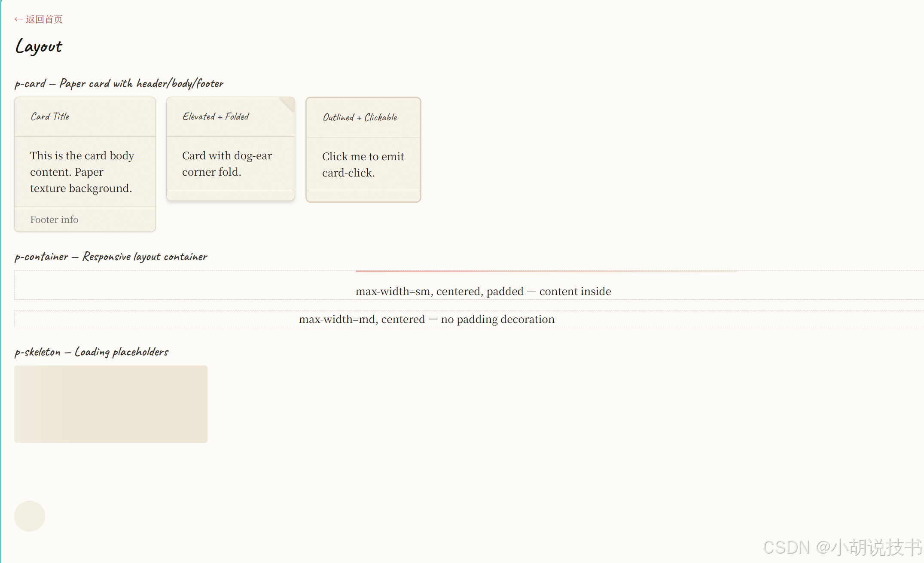Click the max-width=sm container text
Viewport: 924px width, 563px height.
(483, 291)
